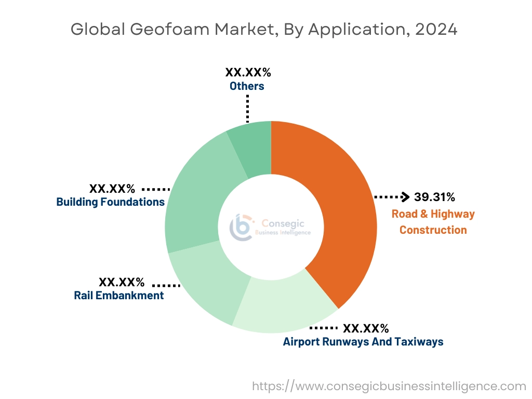Toggle the Others category label

[247, 86]
